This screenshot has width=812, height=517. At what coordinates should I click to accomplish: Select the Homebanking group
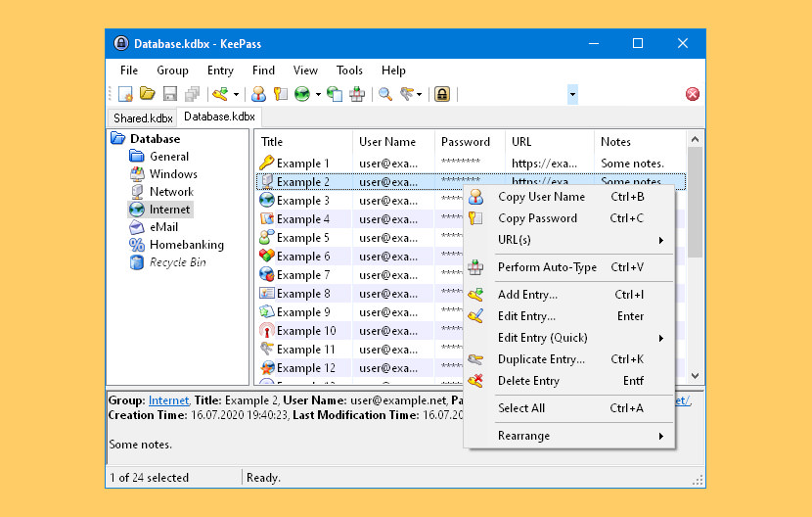(x=187, y=245)
